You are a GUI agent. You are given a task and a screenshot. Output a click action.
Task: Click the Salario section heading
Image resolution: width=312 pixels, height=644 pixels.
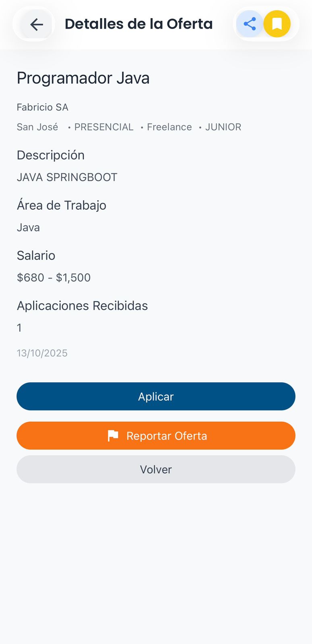pos(36,256)
